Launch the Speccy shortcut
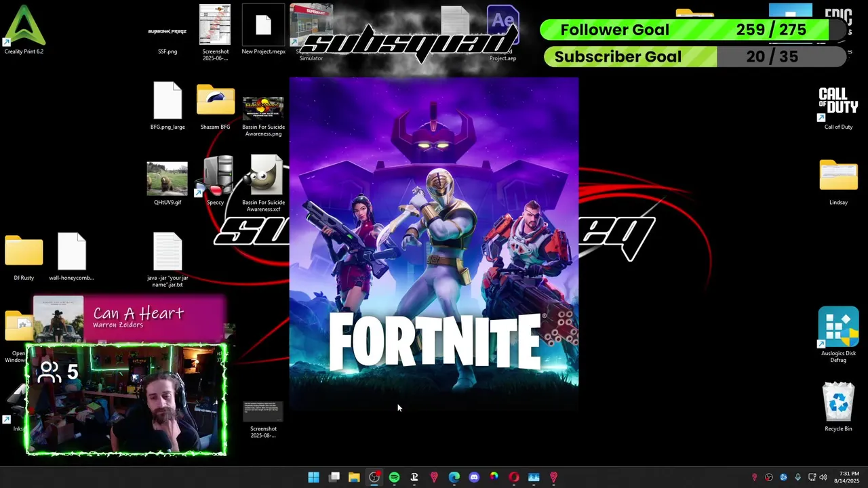The width and height of the screenshot is (868, 488). [x=215, y=181]
